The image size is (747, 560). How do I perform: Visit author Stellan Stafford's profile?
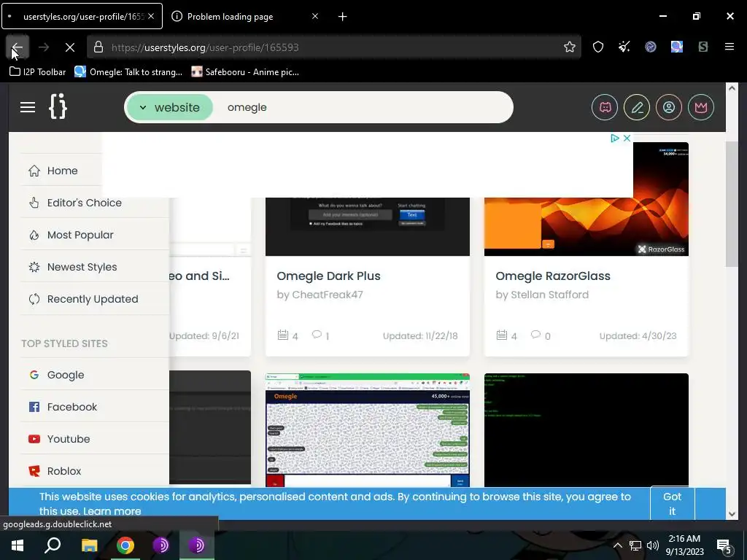[549, 295]
